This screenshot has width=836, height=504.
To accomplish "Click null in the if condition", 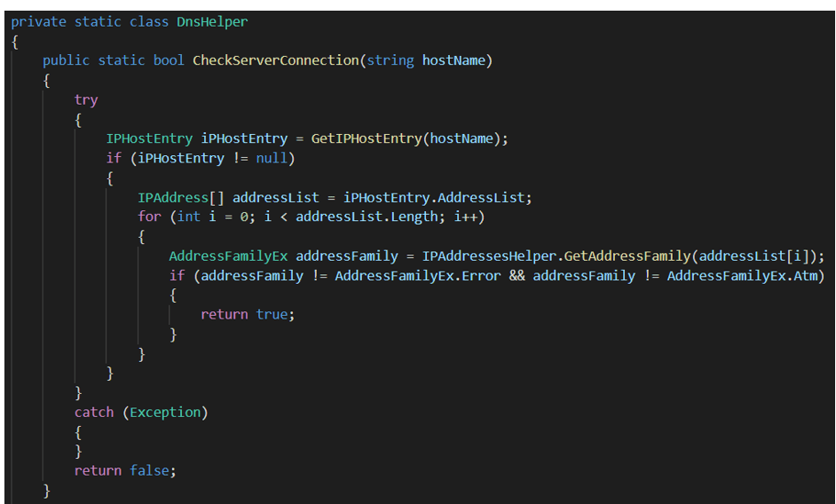I will (x=272, y=159).
